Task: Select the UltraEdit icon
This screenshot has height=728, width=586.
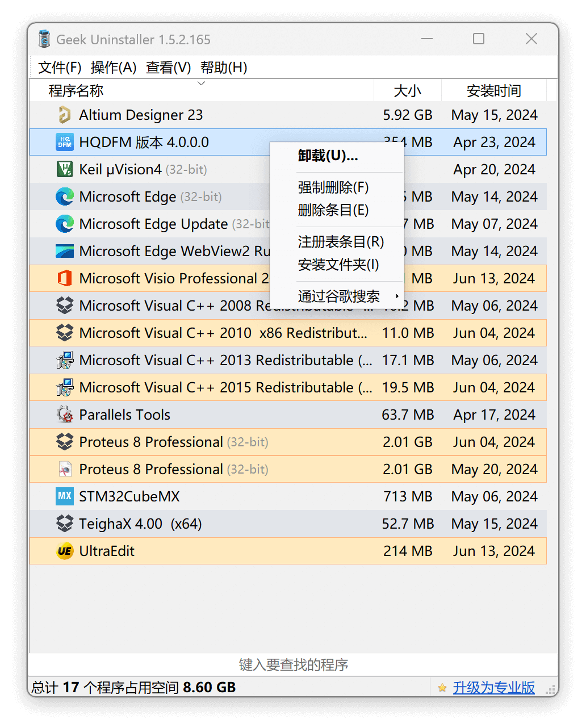Action: pyautogui.click(x=65, y=551)
